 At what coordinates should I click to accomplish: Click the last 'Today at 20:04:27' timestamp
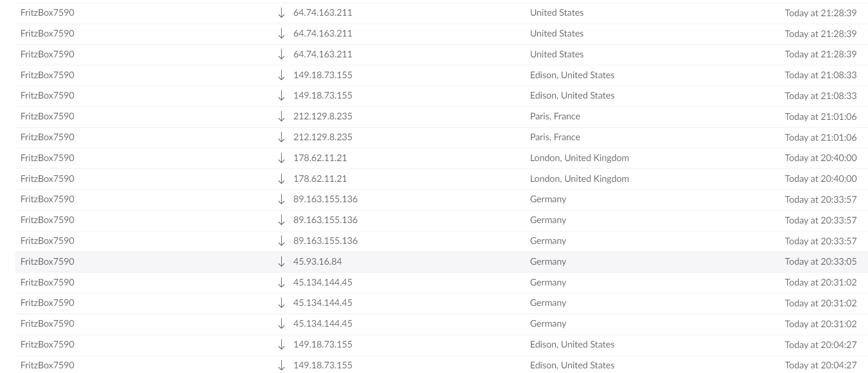(x=821, y=365)
